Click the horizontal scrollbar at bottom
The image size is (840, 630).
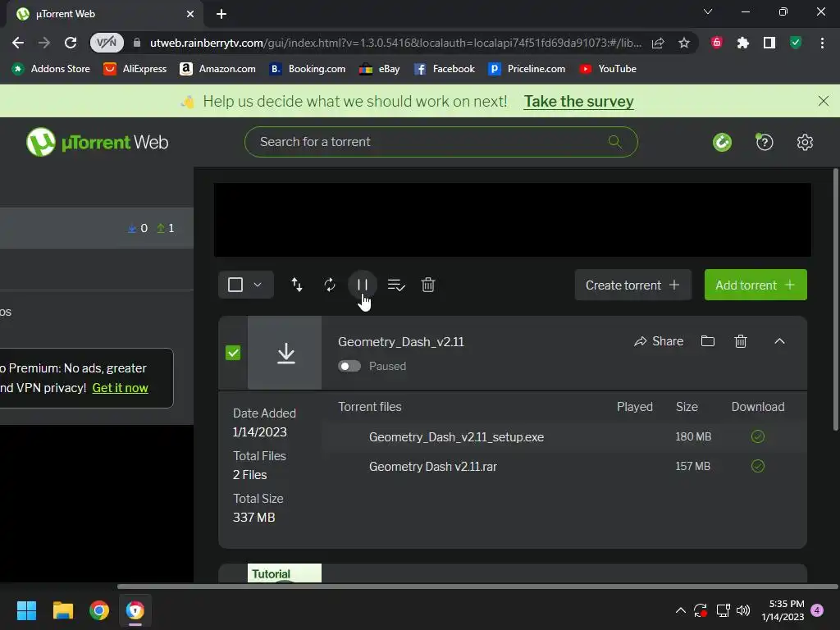pos(478,587)
